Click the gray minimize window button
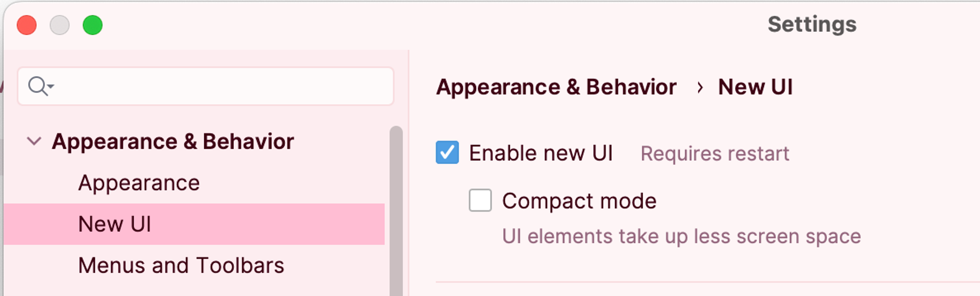The height and width of the screenshot is (296, 980). [60, 25]
